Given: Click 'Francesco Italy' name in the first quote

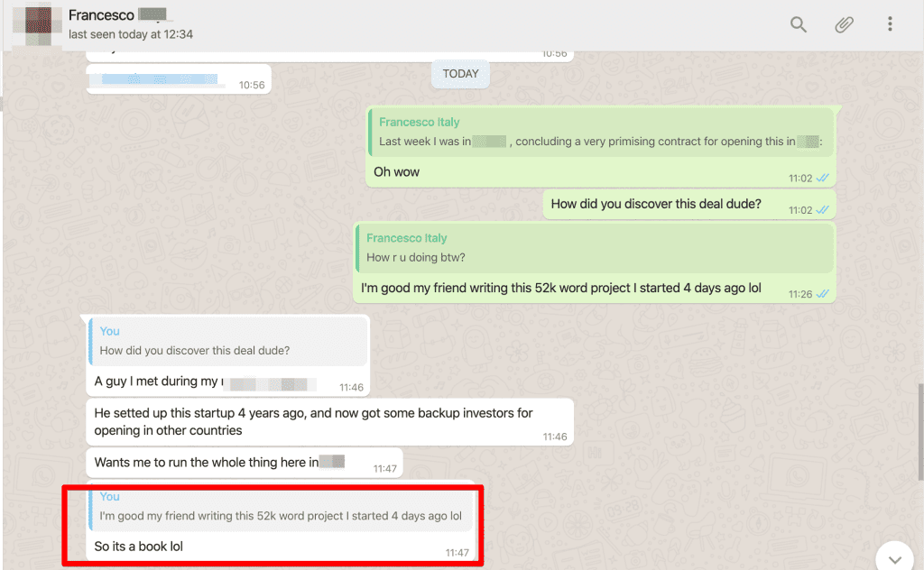Looking at the screenshot, I should pyautogui.click(x=419, y=122).
